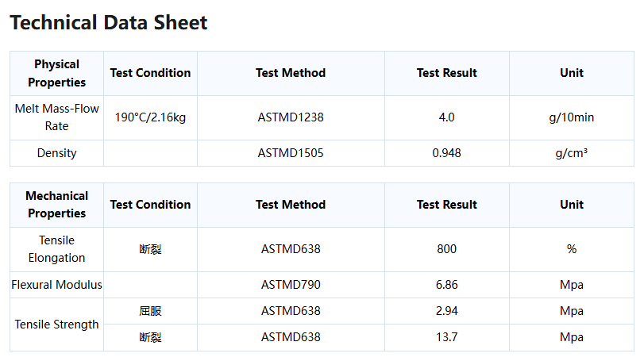This screenshot has height=361, width=644.
Task: Click the 6.86 flexural modulus result
Action: pyautogui.click(x=447, y=285)
